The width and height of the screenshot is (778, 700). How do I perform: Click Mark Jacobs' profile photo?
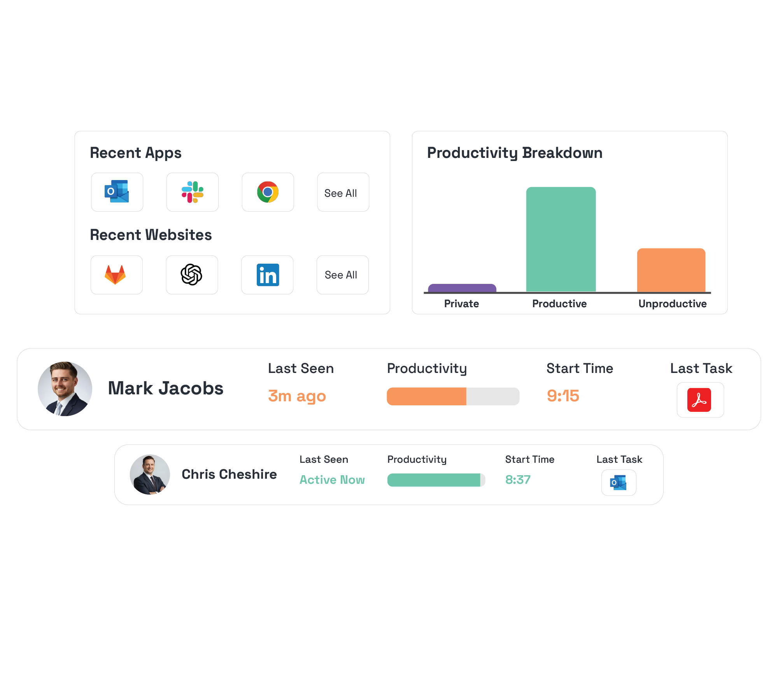[x=65, y=389]
